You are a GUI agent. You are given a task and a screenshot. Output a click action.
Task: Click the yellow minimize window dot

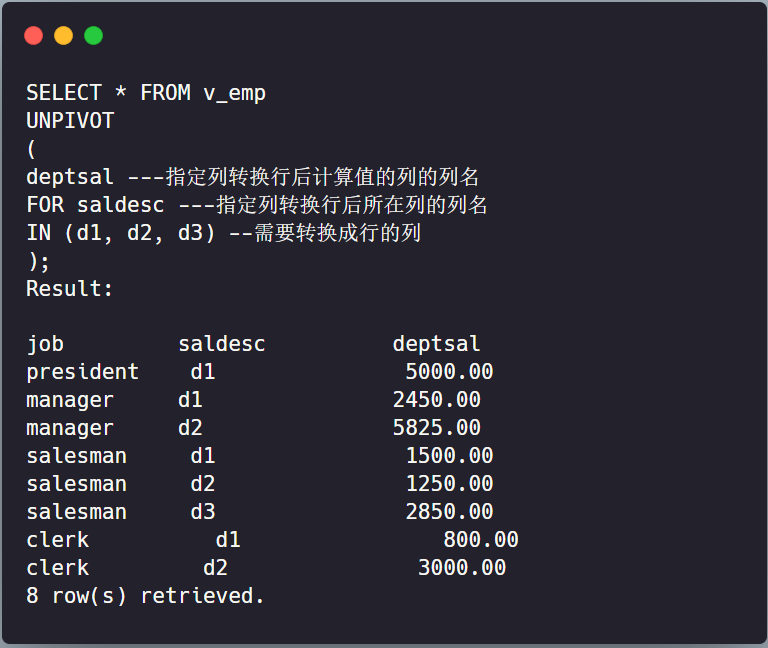pyautogui.click(x=64, y=36)
